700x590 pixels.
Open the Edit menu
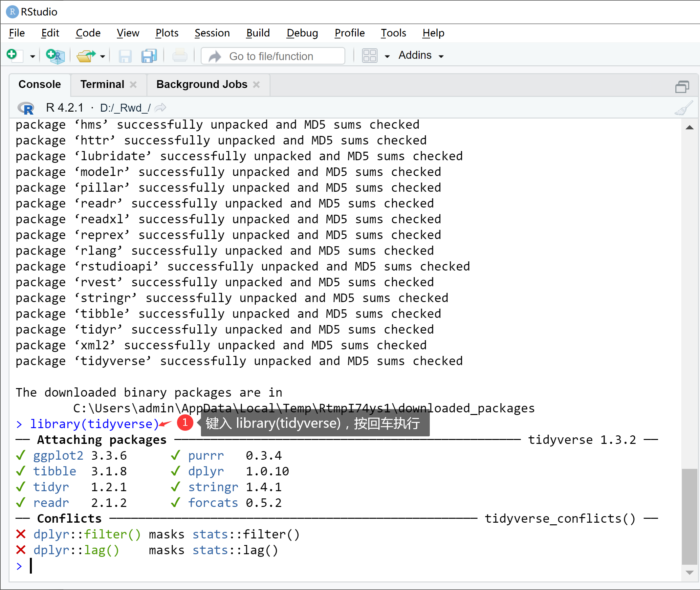click(x=50, y=33)
